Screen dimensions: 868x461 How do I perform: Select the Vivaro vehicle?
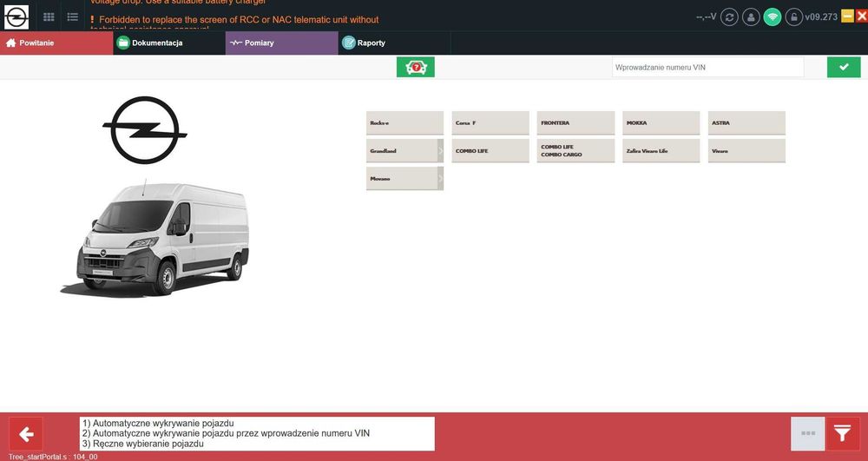tap(746, 150)
